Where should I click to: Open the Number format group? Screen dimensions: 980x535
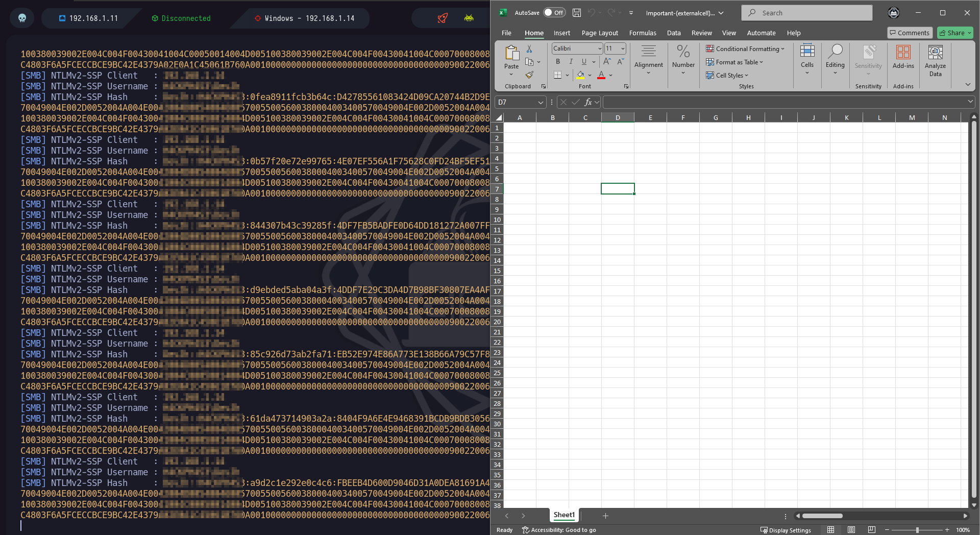click(x=683, y=60)
